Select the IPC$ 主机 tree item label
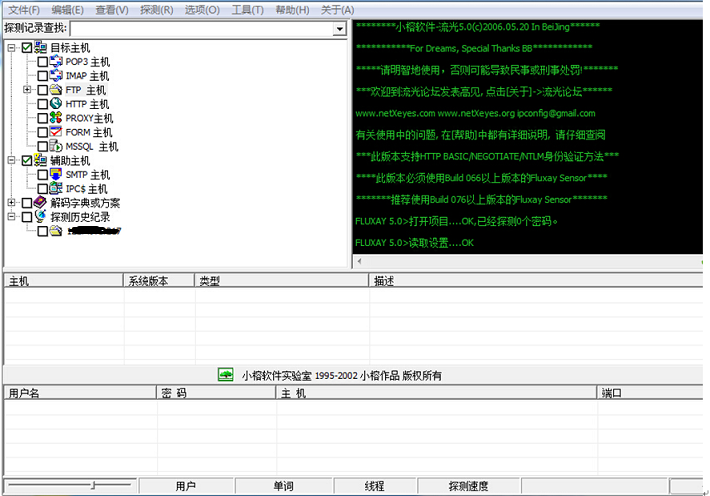710x496 pixels. pyautogui.click(x=86, y=189)
